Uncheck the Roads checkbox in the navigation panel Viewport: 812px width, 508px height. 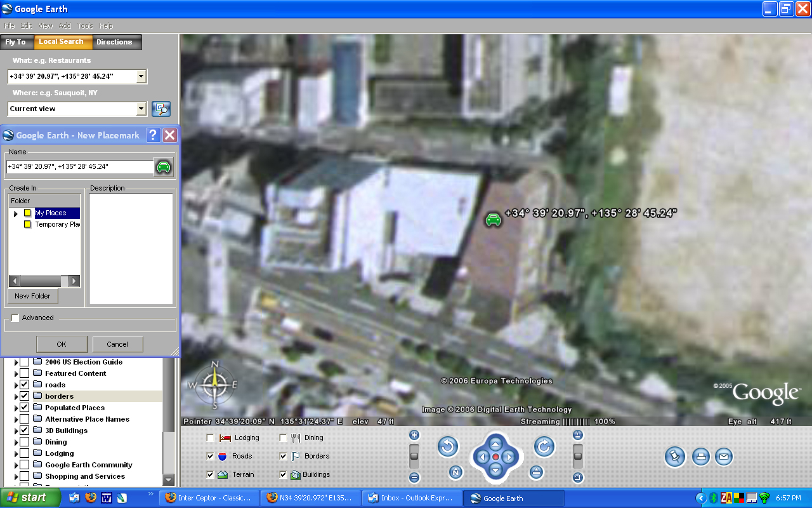tap(211, 456)
